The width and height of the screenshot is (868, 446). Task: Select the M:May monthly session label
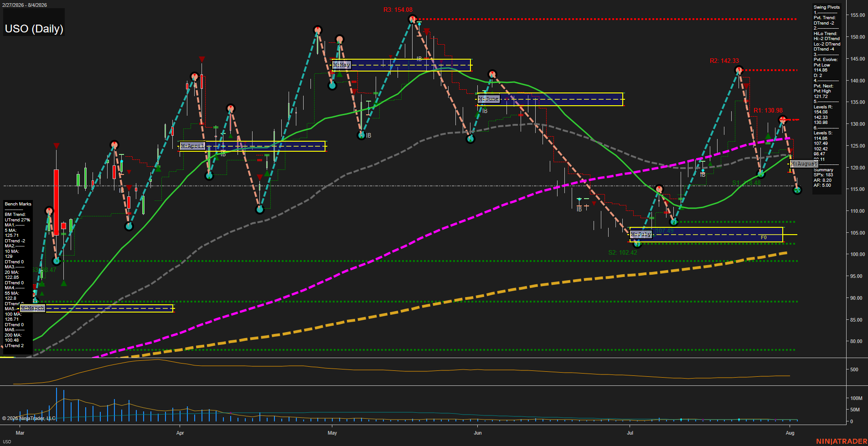(341, 65)
